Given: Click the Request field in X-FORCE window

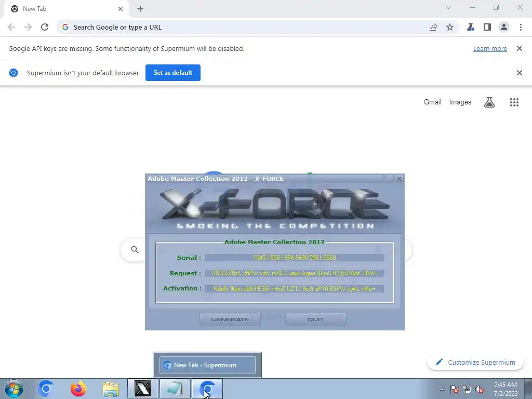Looking at the screenshot, I should (x=294, y=273).
